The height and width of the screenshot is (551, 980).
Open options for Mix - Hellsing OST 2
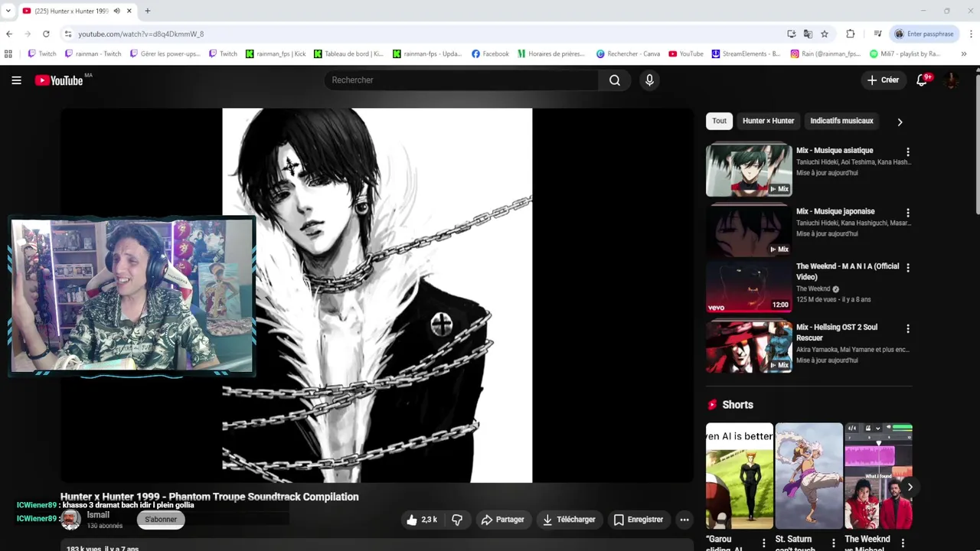pos(908,328)
